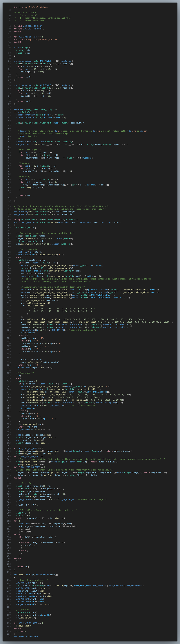The image size is (180, 644).
Task: Click 'std::swap(src, dst);' line
Action: click(x=33, y=188)
